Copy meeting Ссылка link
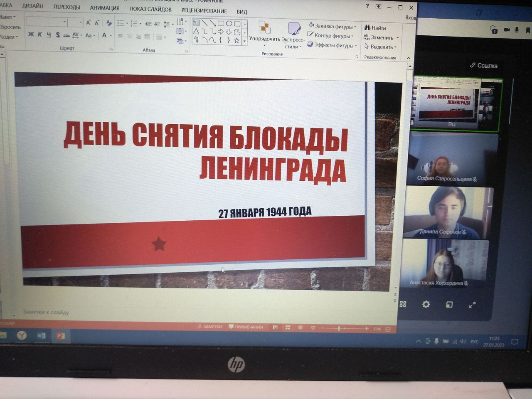This screenshot has width=532, height=399. coord(484,66)
